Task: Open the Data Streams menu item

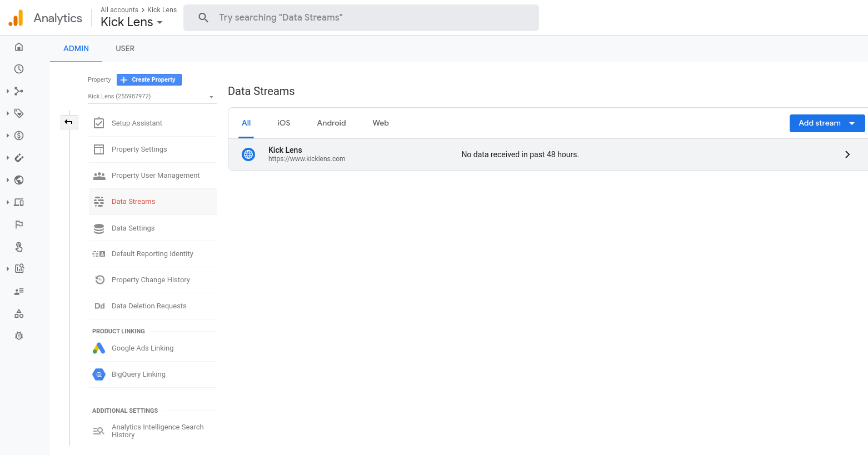Action: tap(153, 202)
